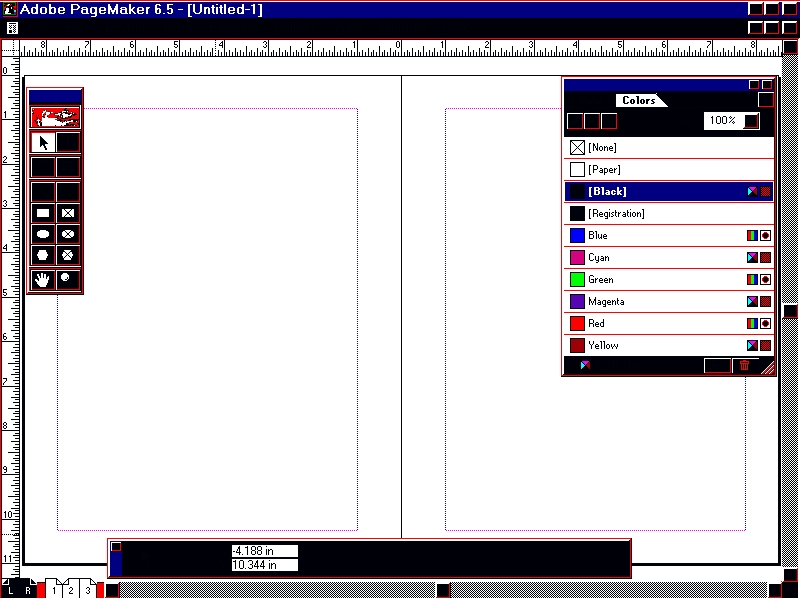Select the Zoom magnifier tool
This screenshot has height=600, width=800.
pyautogui.click(x=68, y=279)
